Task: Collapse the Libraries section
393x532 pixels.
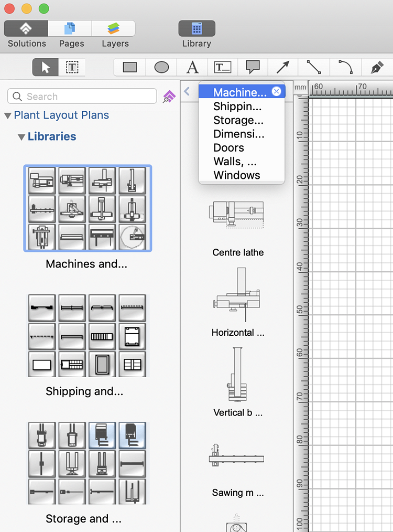Action: tap(21, 137)
